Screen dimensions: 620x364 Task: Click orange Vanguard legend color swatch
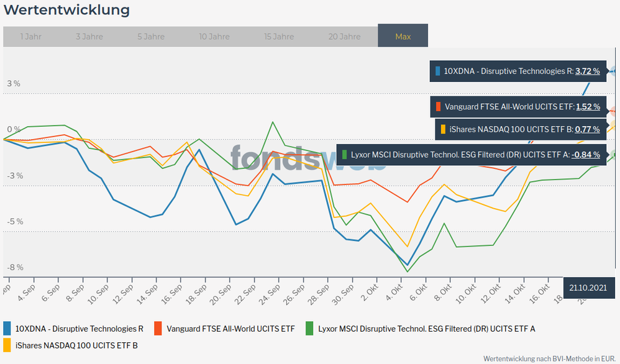click(x=158, y=328)
